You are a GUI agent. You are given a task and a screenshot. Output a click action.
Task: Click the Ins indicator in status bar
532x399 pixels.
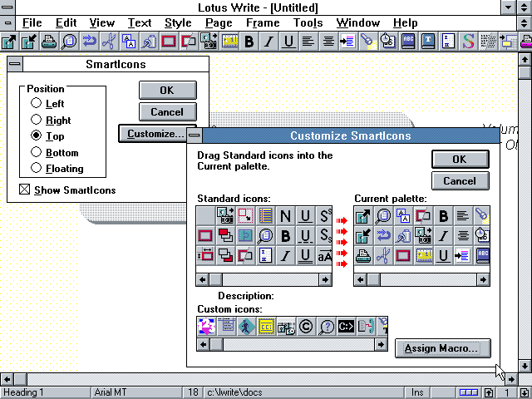[x=417, y=392]
